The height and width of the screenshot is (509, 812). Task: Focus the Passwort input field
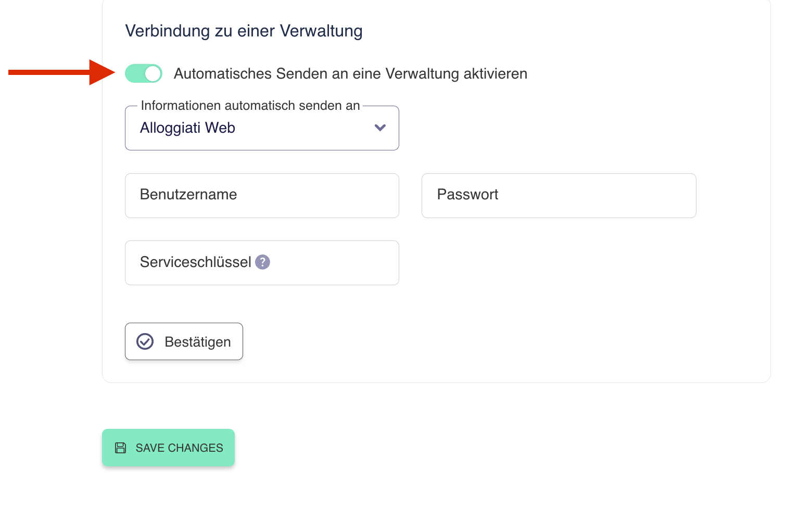click(559, 196)
